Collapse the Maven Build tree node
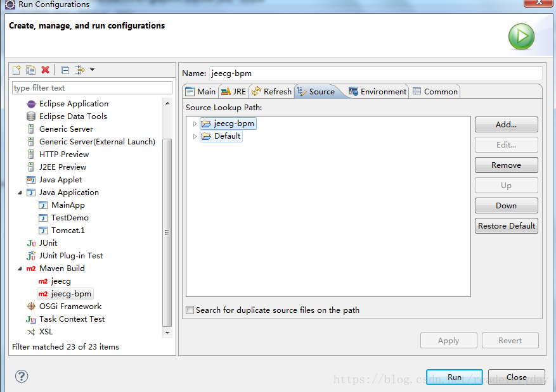Viewport: 556px width, 392px height. click(20, 269)
